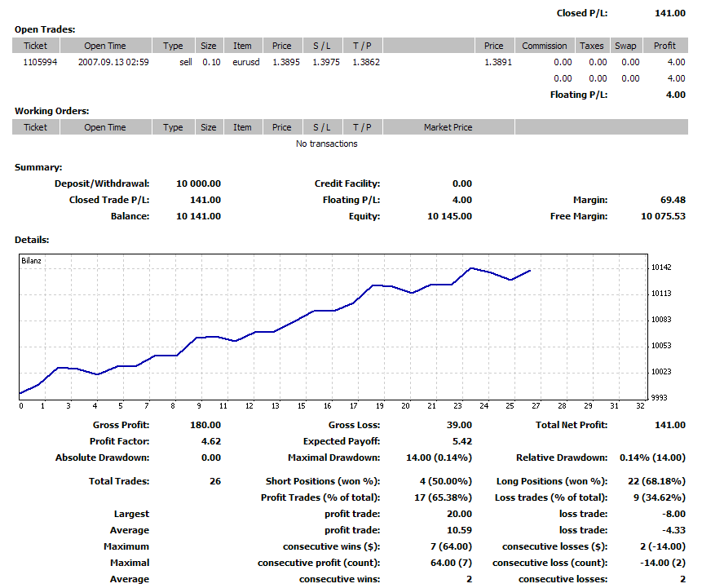
Task: Click the eurusd item in open trade row
Action: click(x=246, y=62)
